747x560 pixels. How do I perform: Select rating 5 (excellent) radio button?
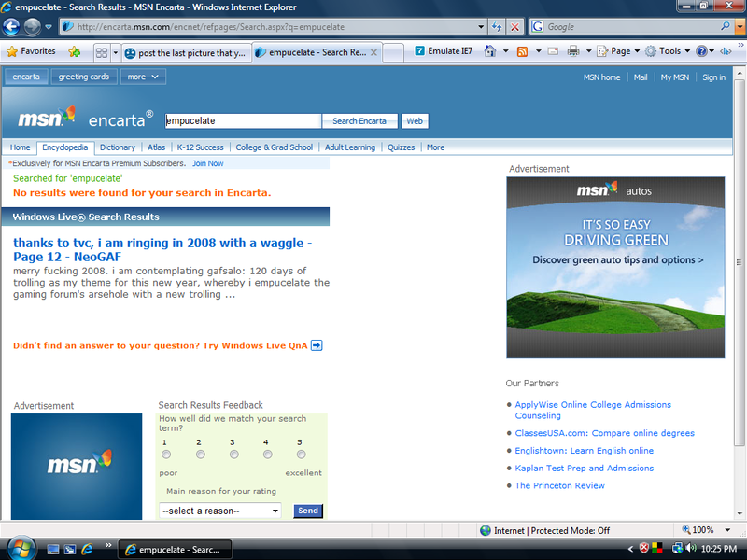point(301,455)
